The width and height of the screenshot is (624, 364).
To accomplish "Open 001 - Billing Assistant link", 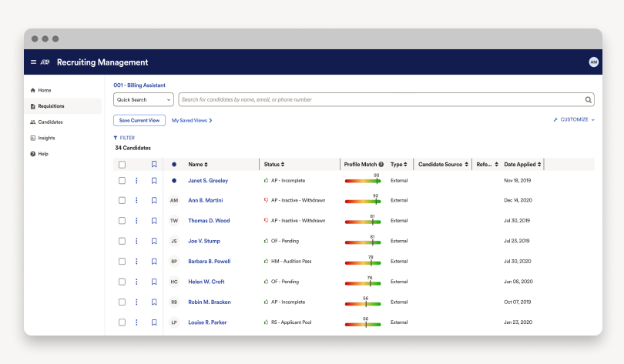I will point(139,85).
